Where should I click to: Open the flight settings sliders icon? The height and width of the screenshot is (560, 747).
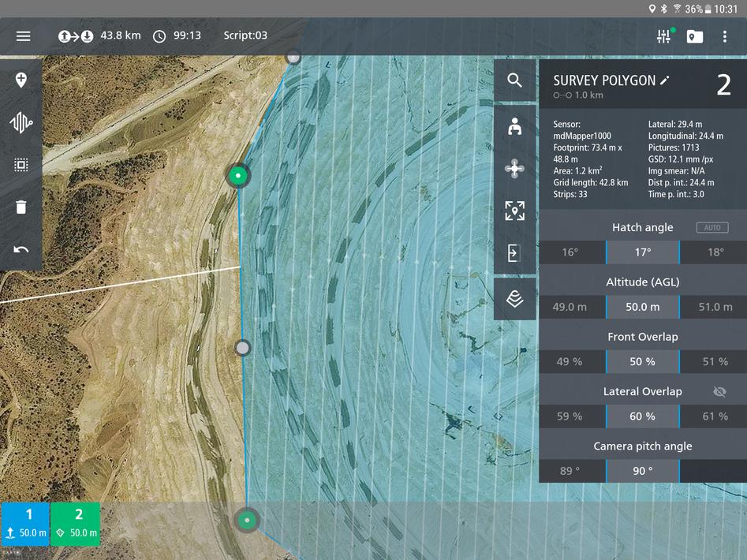tap(663, 36)
